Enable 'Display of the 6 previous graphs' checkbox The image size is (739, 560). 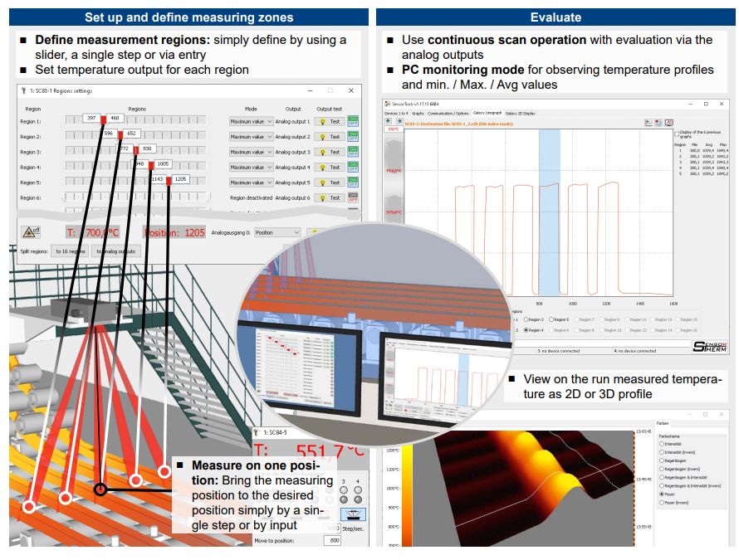pyautogui.click(x=675, y=132)
